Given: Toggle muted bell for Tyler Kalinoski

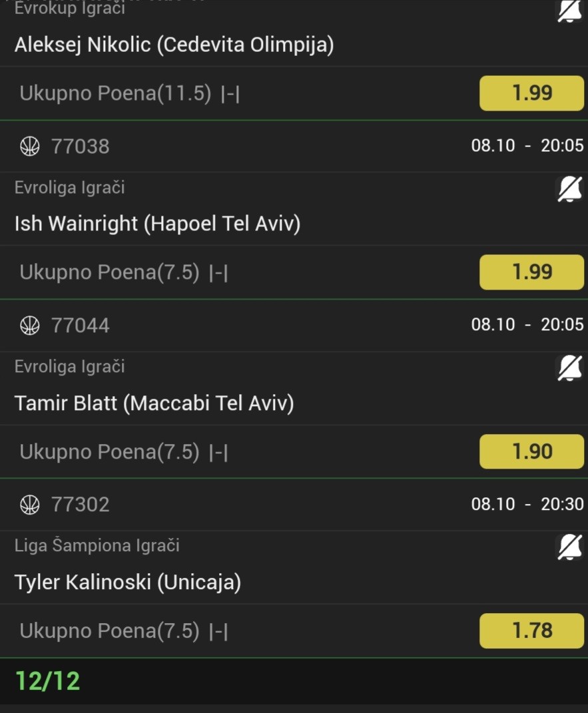Looking at the screenshot, I should (x=569, y=547).
